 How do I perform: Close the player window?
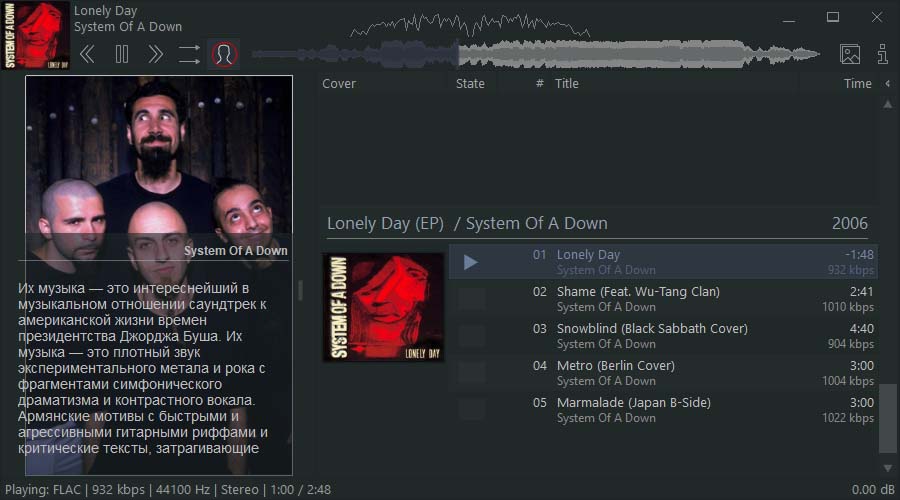coord(876,17)
